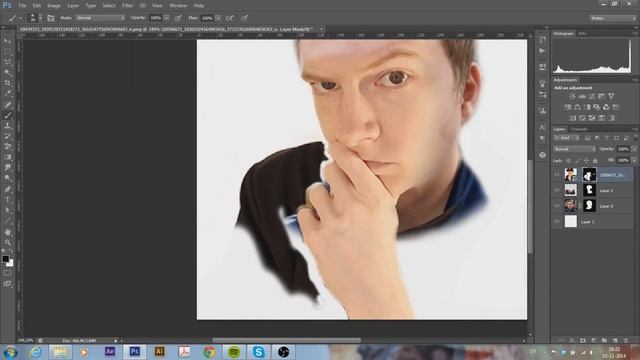Open layer filter Kind dropdown

point(567,138)
